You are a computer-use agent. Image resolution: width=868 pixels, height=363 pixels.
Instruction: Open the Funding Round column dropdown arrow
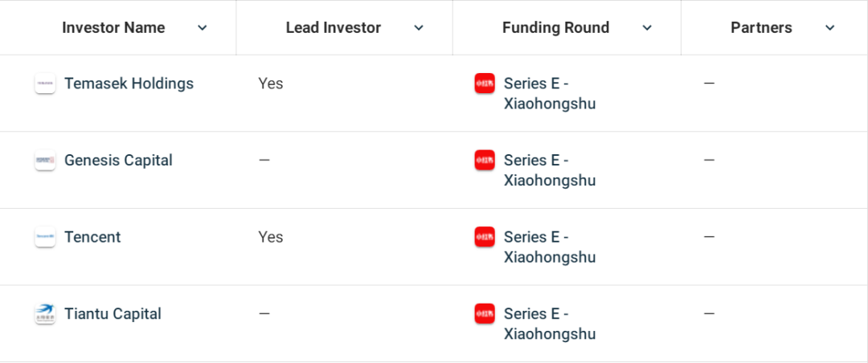click(x=647, y=28)
